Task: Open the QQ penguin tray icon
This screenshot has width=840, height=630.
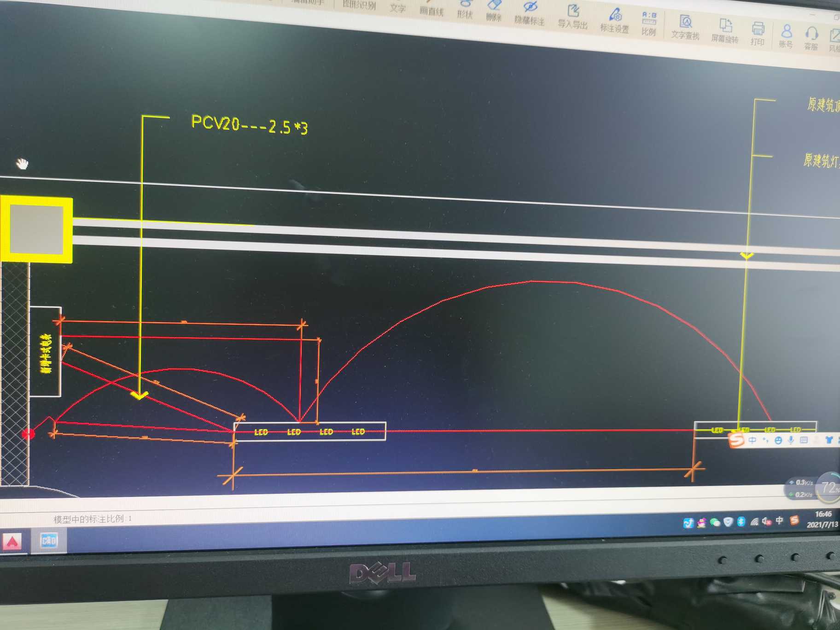Action: pyautogui.click(x=701, y=522)
